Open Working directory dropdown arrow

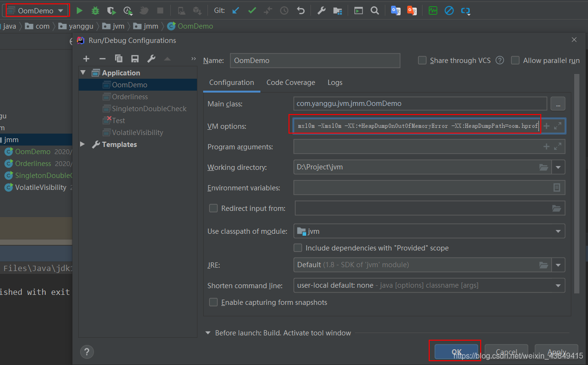tap(558, 167)
